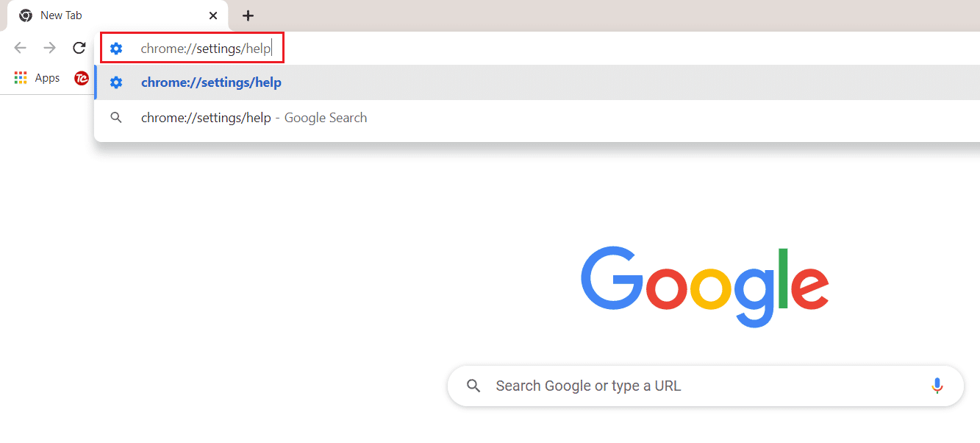Click the forward navigation arrow
The image size is (980, 443).
tap(49, 48)
